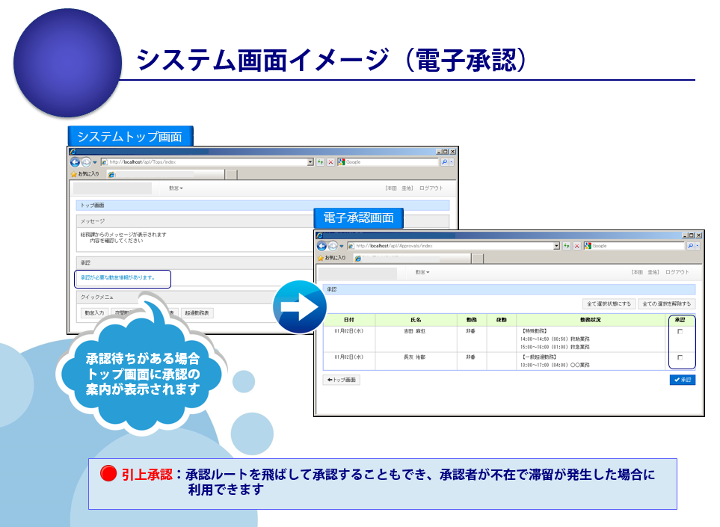Select the page tab in the Approvals browser
The width and height of the screenshot is (720, 527).
tap(412, 258)
